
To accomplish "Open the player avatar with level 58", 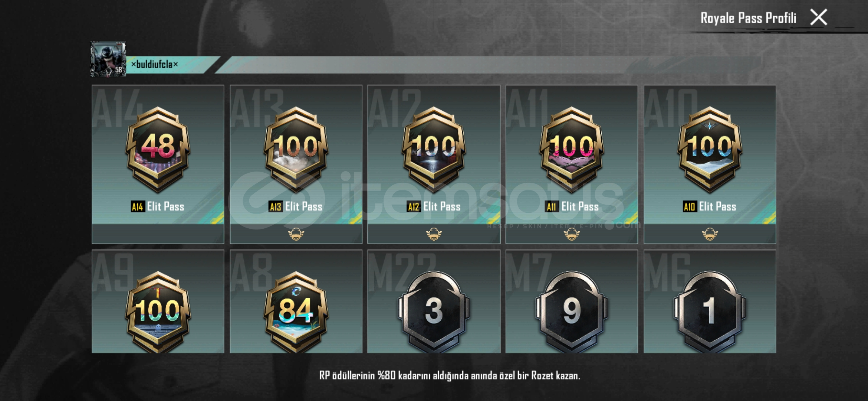I will (x=108, y=59).
